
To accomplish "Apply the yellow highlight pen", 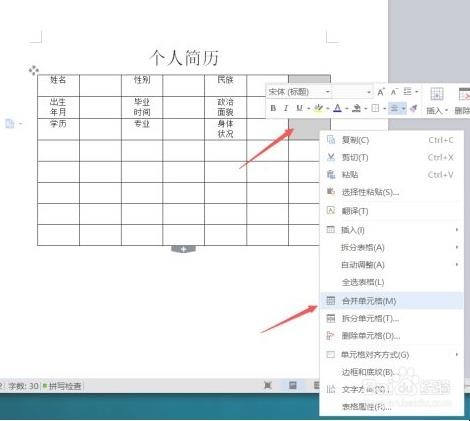I will (x=318, y=108).
